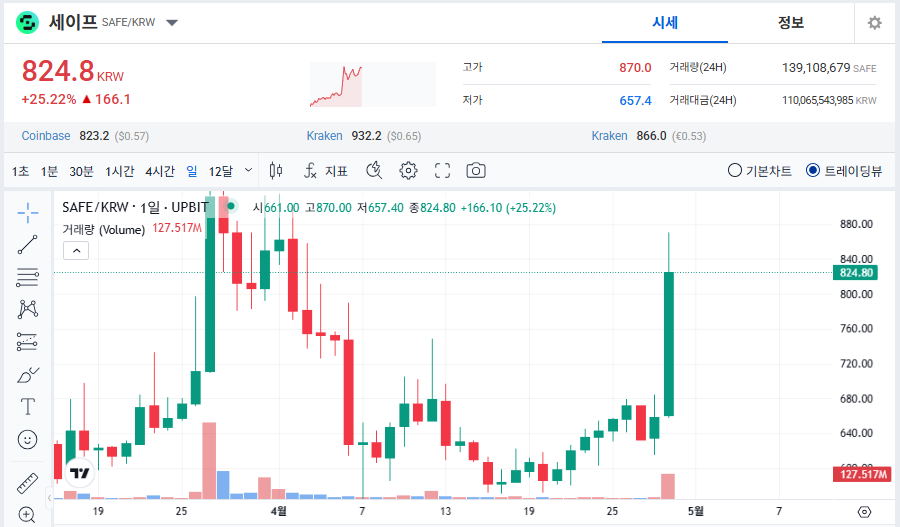
Task: Open the SAFE/KRW market selector dropdown
Action: click(172, 23)
